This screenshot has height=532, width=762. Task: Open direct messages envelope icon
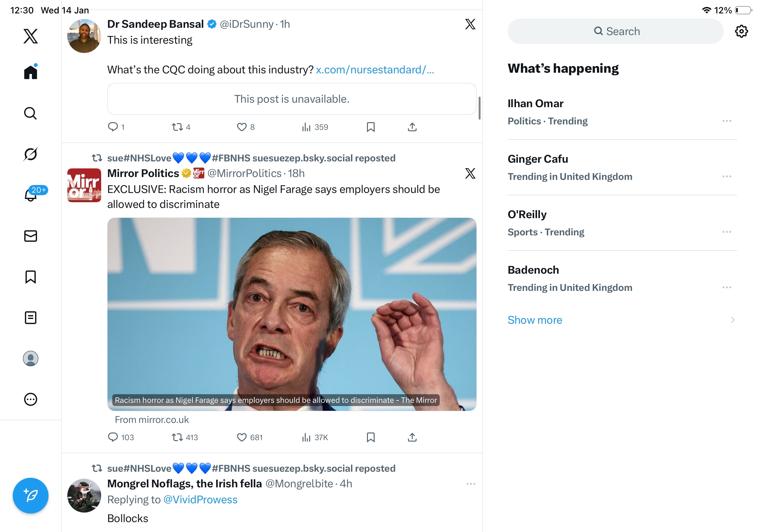[x=31, y=236]
